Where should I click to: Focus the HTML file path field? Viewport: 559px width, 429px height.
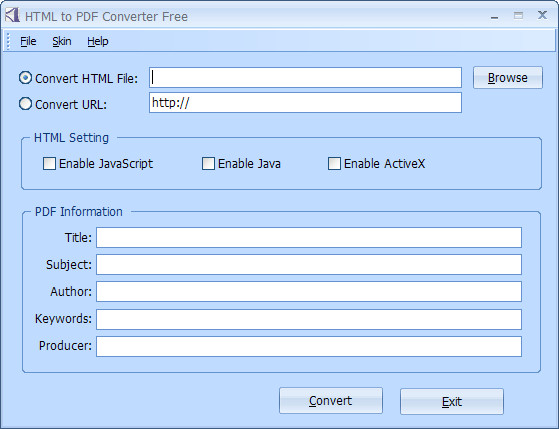pyautogui.click(x=305, y=77)
